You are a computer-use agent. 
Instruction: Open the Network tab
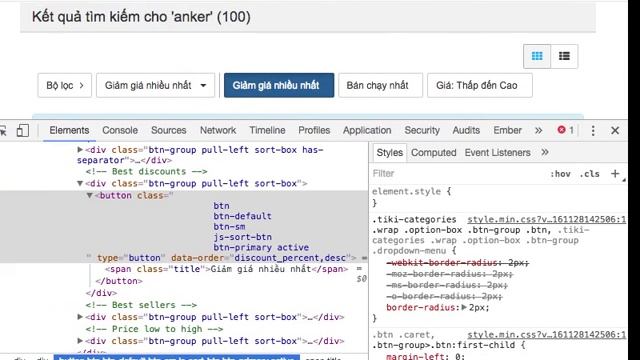[x=218, y=130]
